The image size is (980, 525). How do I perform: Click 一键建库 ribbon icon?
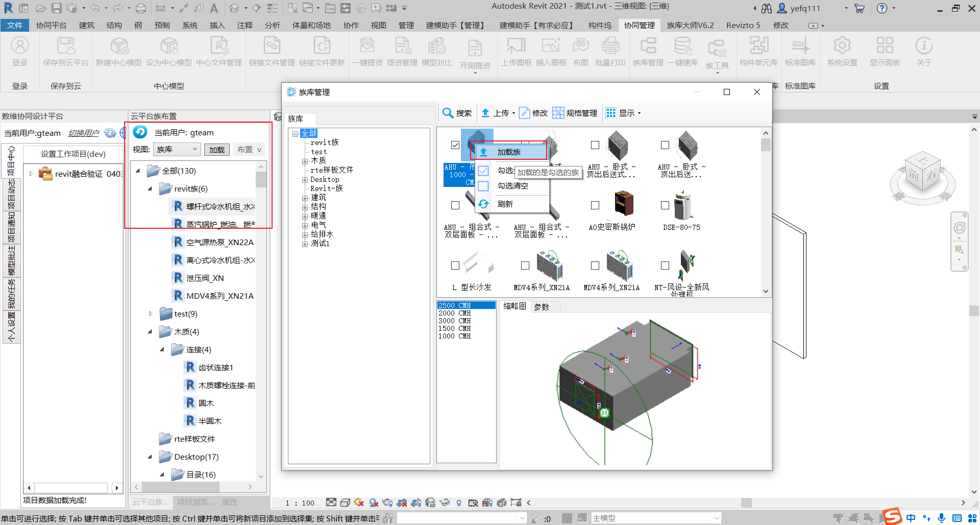[683, 46]
